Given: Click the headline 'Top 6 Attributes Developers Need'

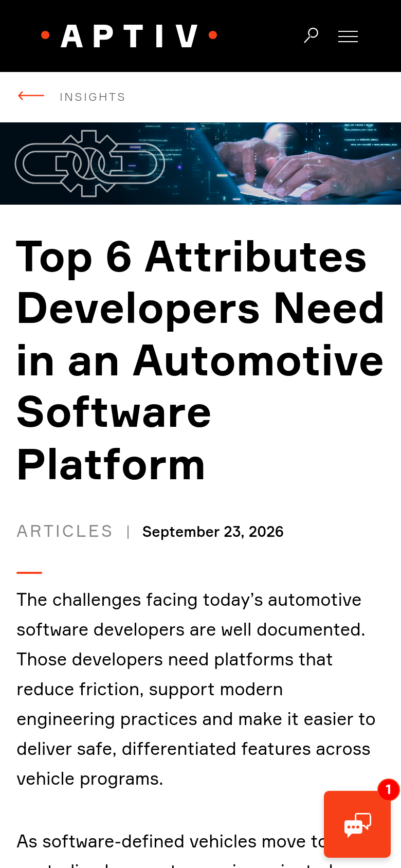Looking at the screenshot, I should 200,360.
